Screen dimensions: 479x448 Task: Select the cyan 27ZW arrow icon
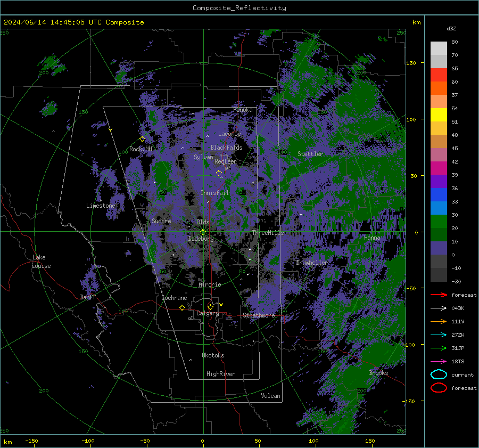point(439,335)
